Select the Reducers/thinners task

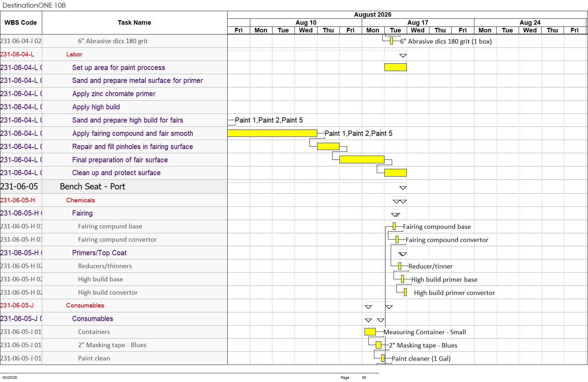pyautogui.click(x=105, y=266)
